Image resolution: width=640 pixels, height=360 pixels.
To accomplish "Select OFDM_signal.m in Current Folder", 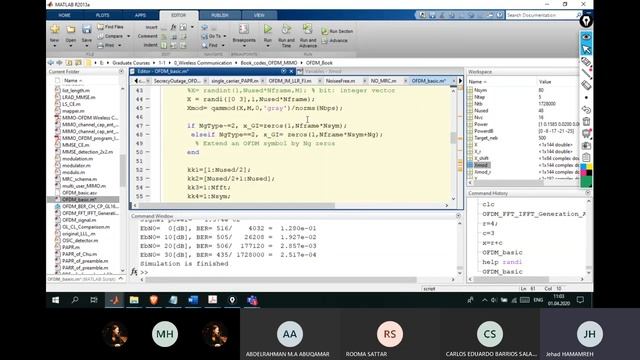I will pyautogui.click(x=79, y=220).
